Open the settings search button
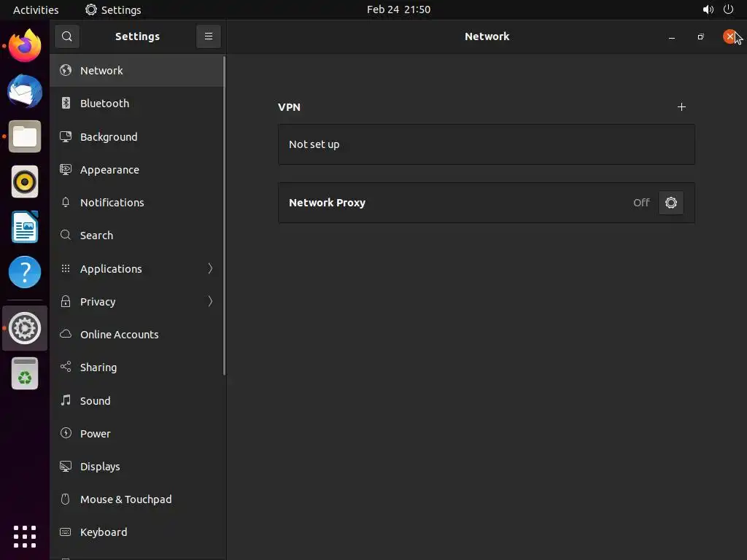747x560 pixels. point(66,36)
